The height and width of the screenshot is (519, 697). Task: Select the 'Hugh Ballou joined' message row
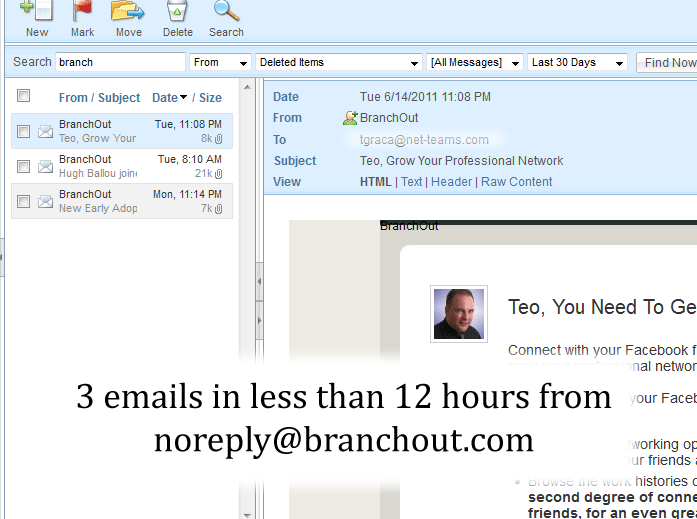tap(122, 166)
